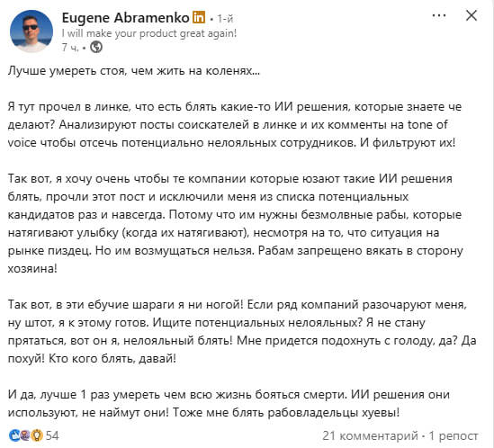Screen dimensions: 494x448
Task: Click the 1-й connection degree label
Action: (225, 19)
